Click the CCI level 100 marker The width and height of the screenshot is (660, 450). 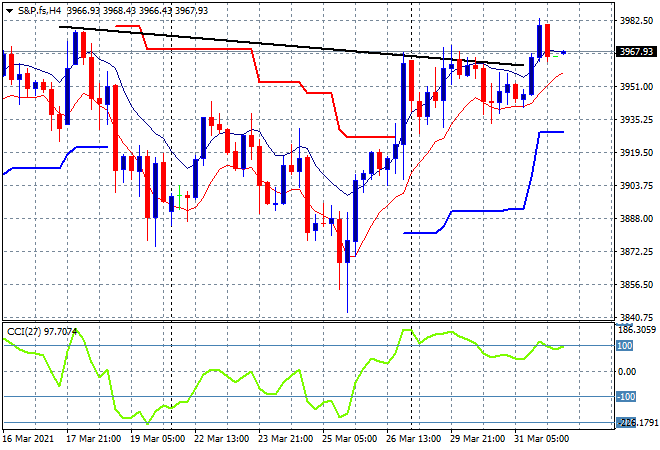(625, 346)
